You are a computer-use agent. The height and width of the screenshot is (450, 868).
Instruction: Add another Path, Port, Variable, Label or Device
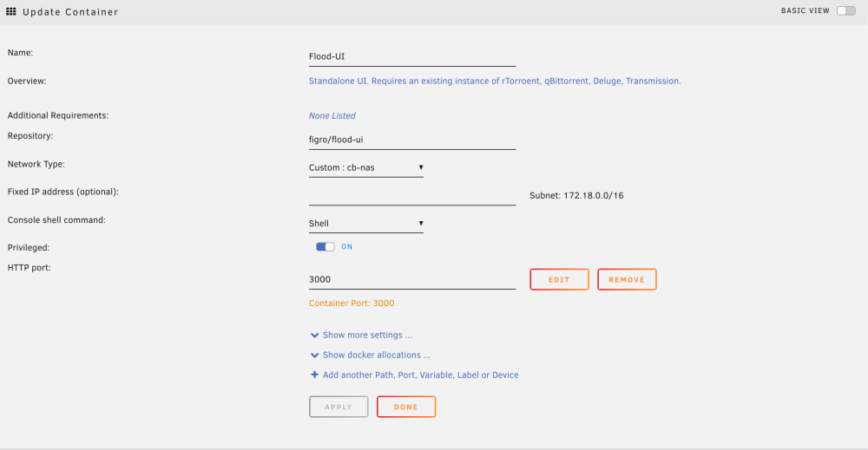(x=420, y=375)
